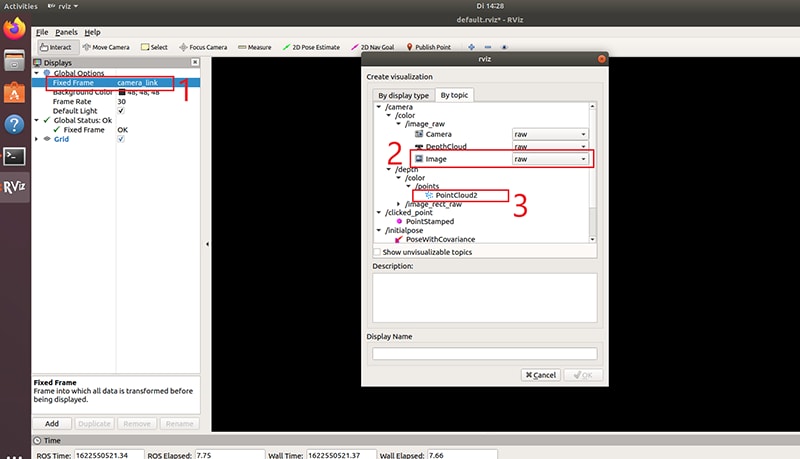The image size is (800, 459).
Task: Select the 2D Pose Estimate tool
Action: 314,47
